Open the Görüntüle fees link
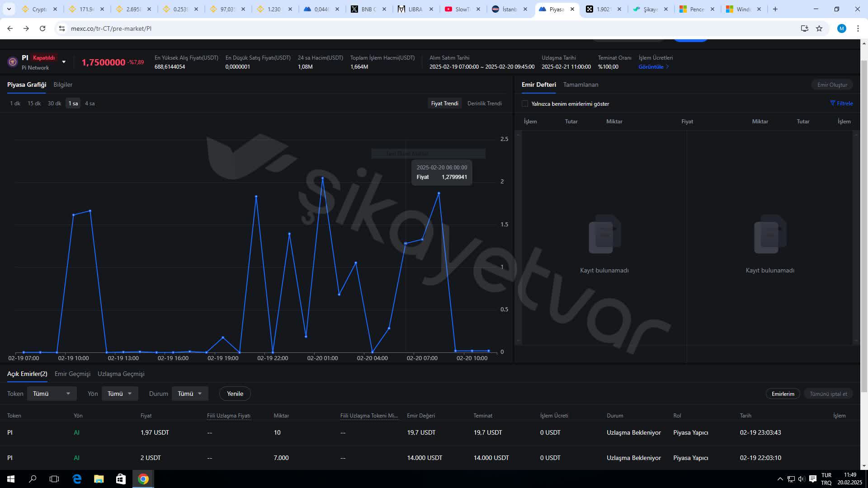This screenshot has width=868, height=488. (x=651, y=66)
